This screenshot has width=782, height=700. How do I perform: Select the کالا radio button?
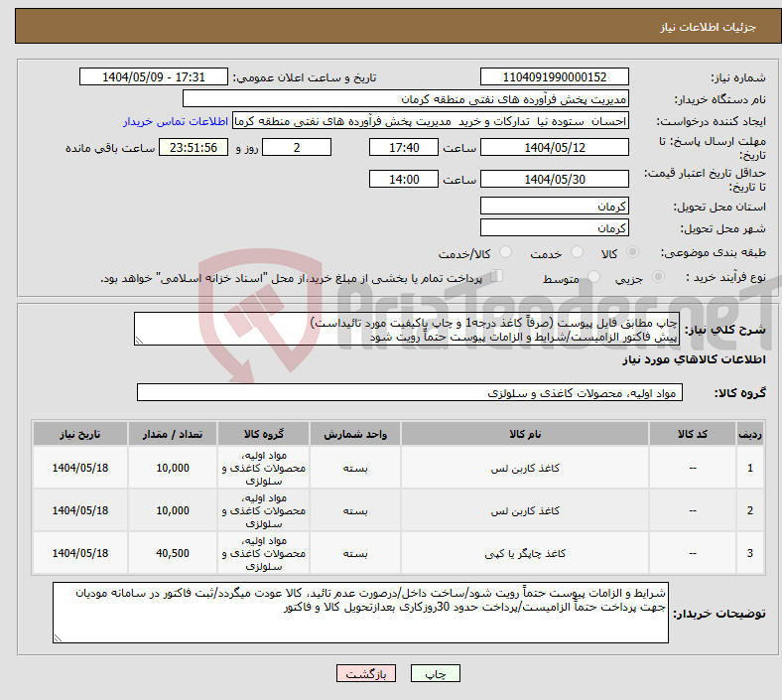click(x=634, y=253)
